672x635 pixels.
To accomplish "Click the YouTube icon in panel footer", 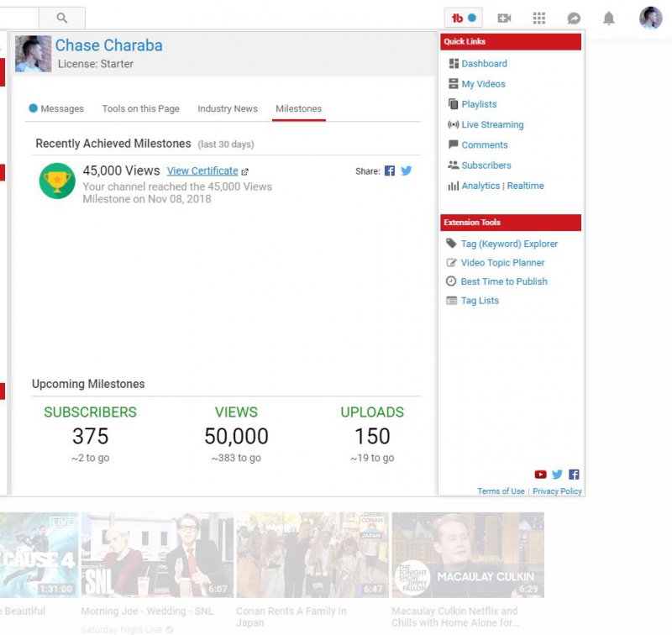I will [540, 475].
